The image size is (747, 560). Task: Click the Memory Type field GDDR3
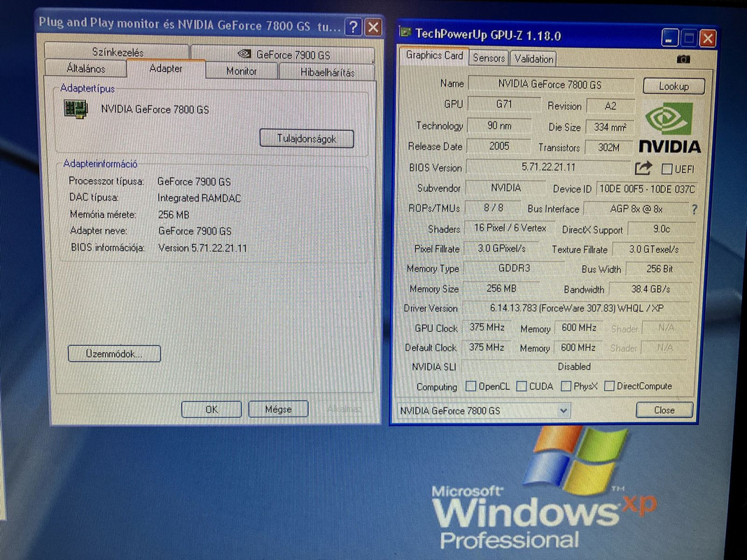pyautogui.click(x=514, y=268)
